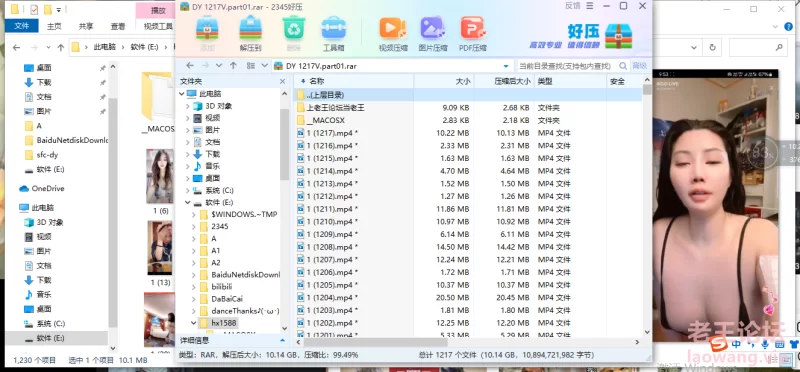
Task: Collapse the hx1588 folder in tree
Action: click(193, 323)
